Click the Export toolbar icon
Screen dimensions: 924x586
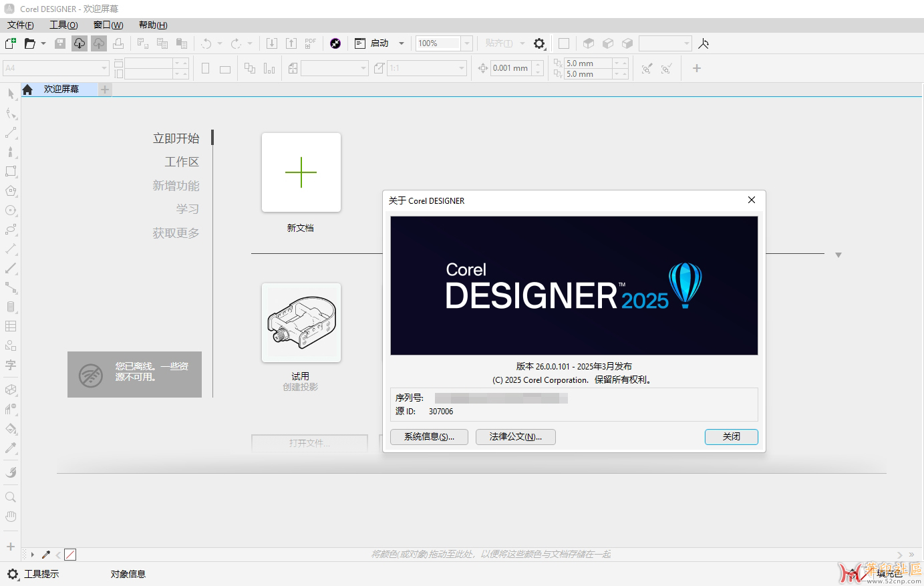(x=291, y=43)
